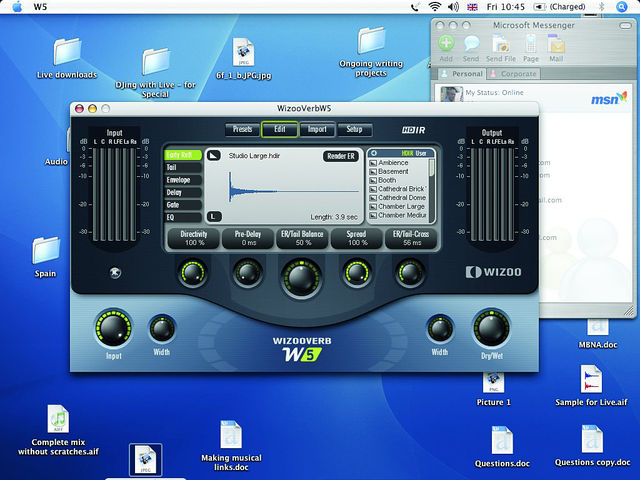Click the Input level knob

113,329
